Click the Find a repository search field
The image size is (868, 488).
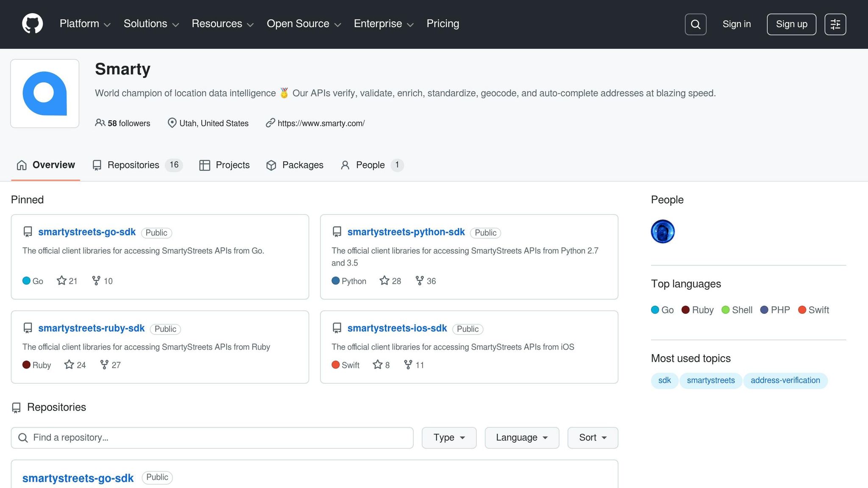point(212,438)
